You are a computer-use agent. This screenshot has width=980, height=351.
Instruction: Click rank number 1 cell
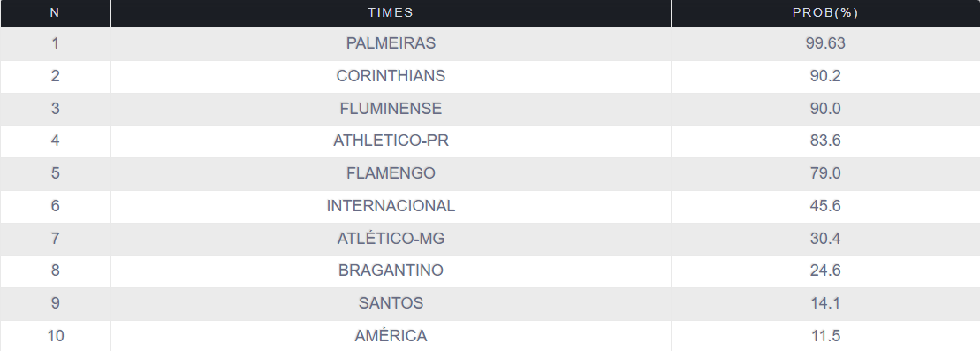[x=55, y=43]
